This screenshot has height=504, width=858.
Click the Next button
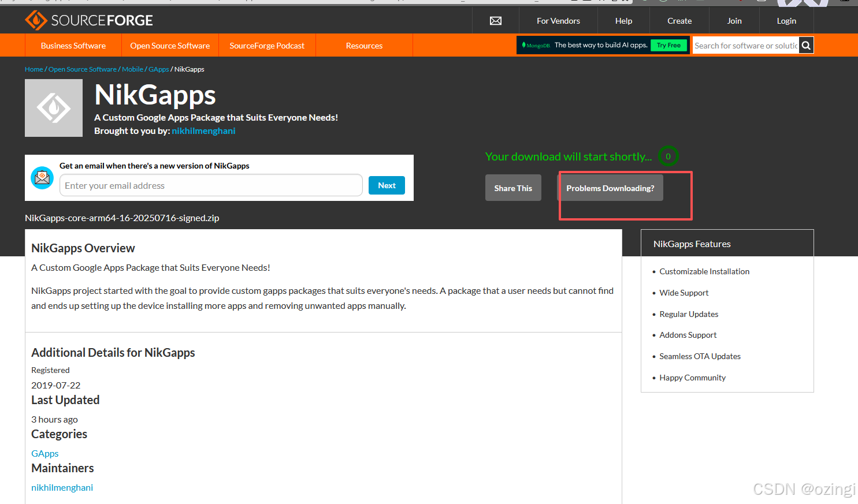point(387,185)
